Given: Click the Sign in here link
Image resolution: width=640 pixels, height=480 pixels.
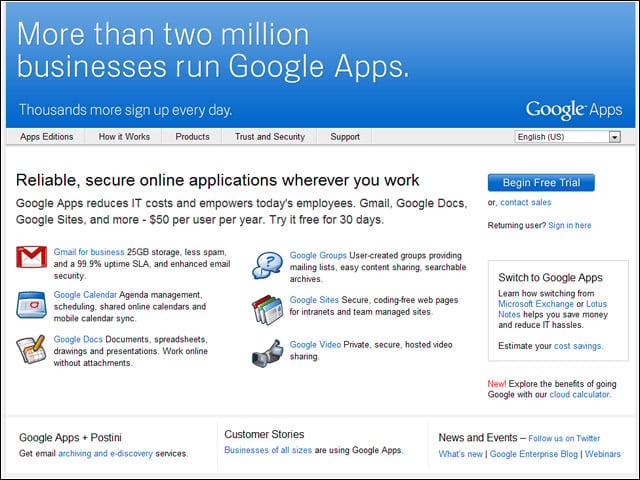Looking at the screenshot, I should point(569,225).
